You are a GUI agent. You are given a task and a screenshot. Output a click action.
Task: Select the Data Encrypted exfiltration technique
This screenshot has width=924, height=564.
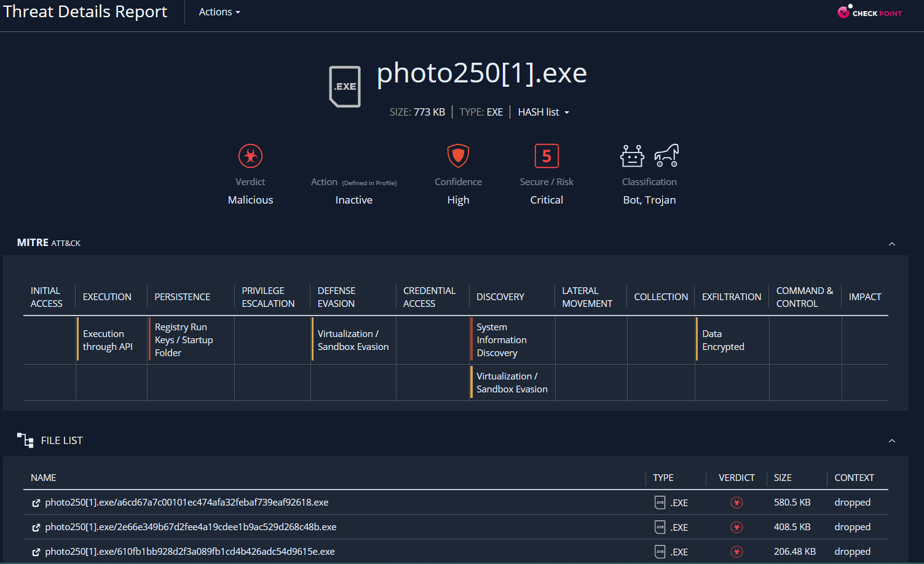point(723,340)
